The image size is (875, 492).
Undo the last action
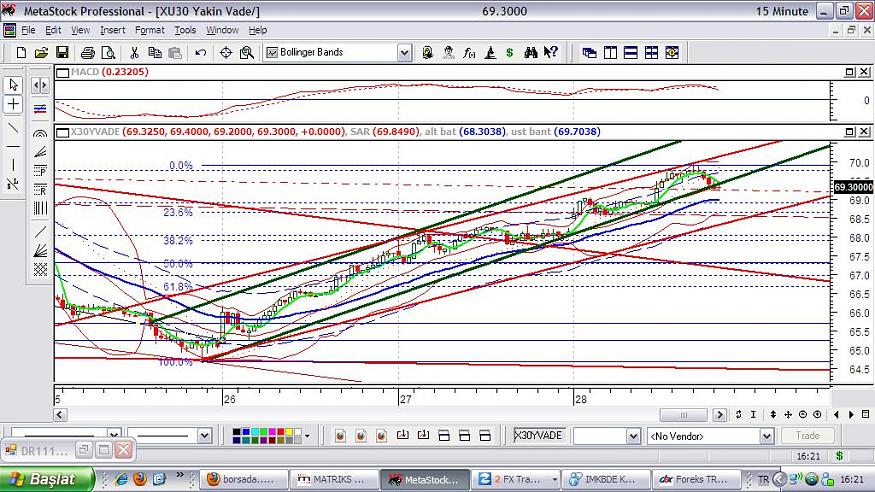point(201,52)
